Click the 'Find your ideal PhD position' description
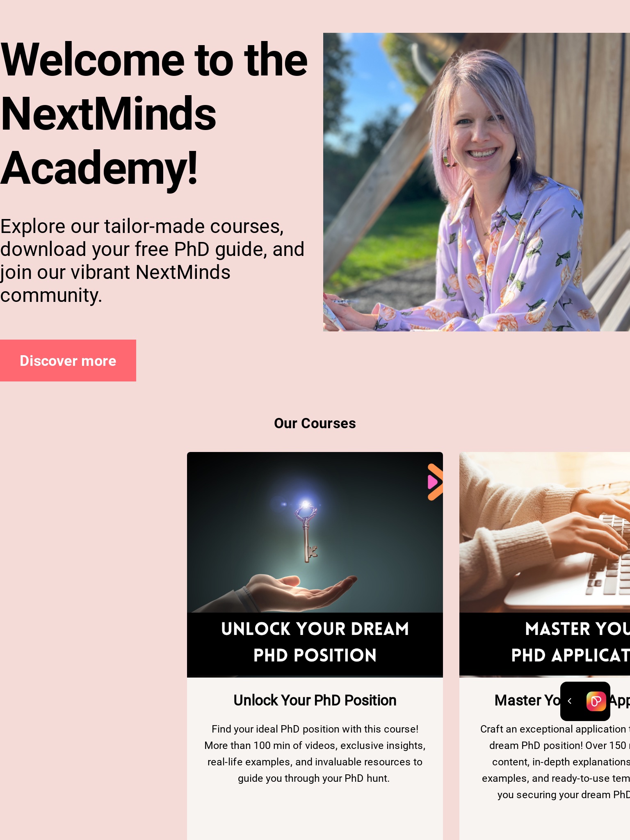This screenshot has width=630, height=840. [315, 753]
